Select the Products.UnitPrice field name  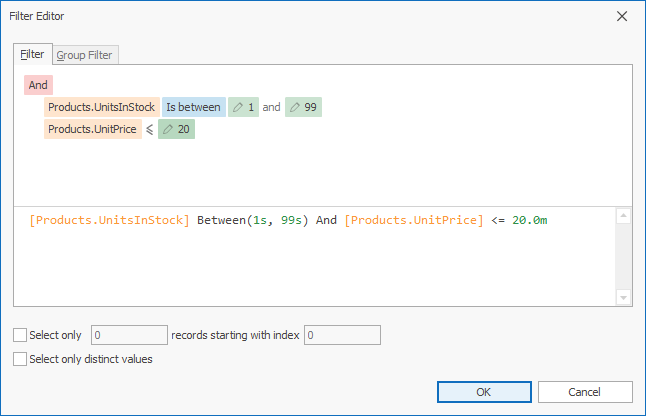(91, 129)
